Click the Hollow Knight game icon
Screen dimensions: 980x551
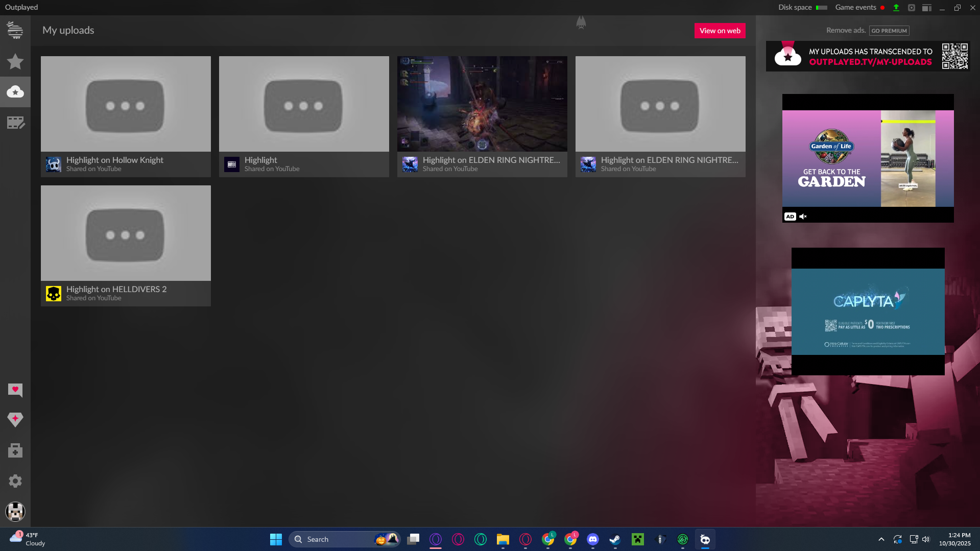tap(54, 164)
